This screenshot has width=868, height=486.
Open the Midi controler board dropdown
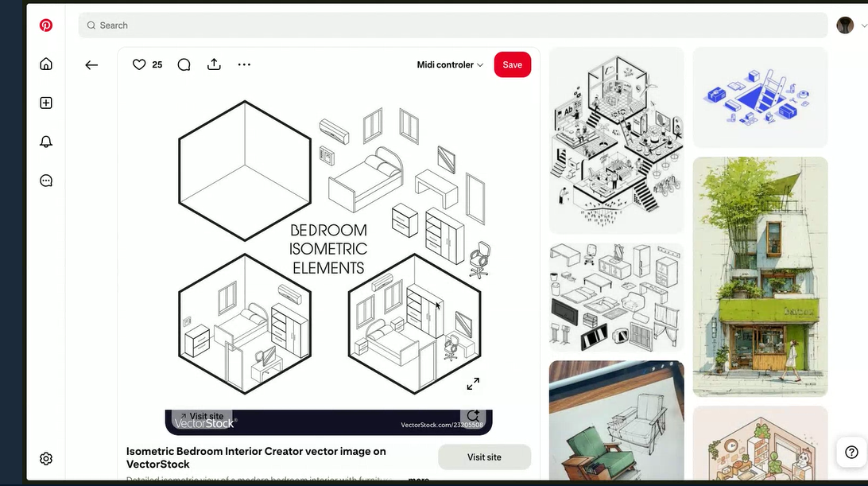[x=450, y=65]
